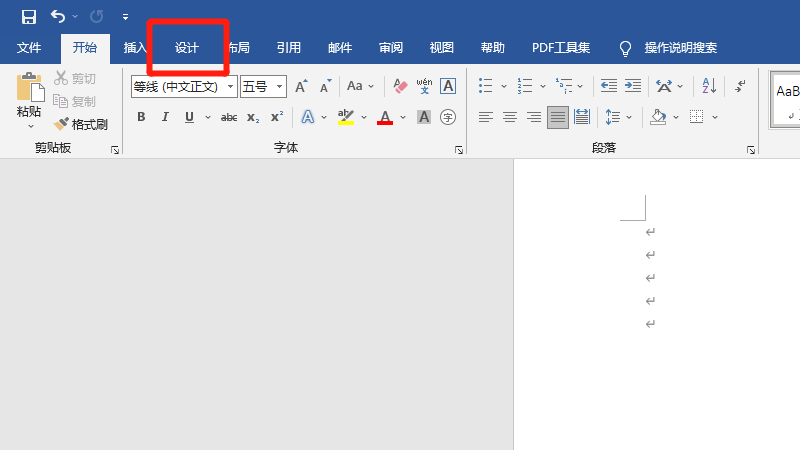This screenshot has height=450, width=800.
Task: Click the Format Painter brush icon
Action: point(62,124)
